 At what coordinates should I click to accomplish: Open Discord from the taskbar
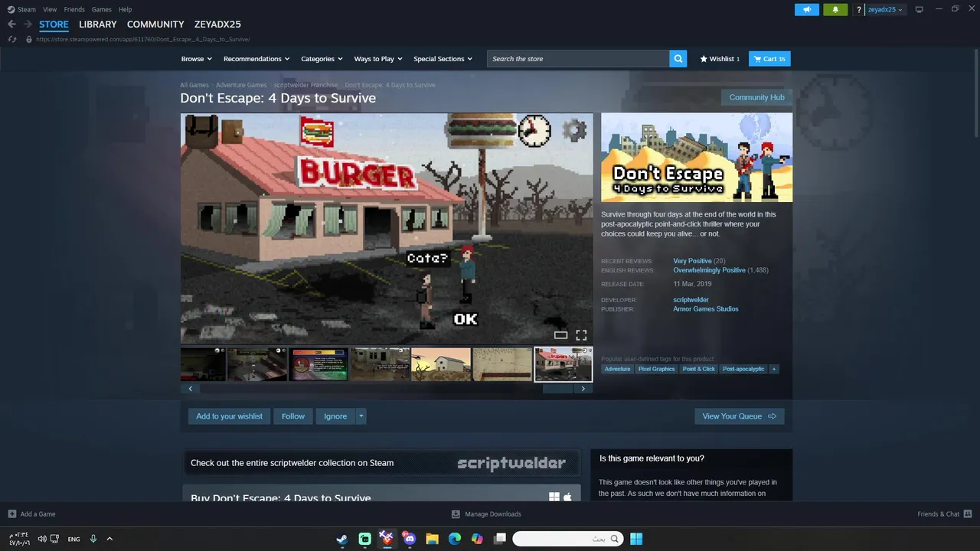pos(409,539)
